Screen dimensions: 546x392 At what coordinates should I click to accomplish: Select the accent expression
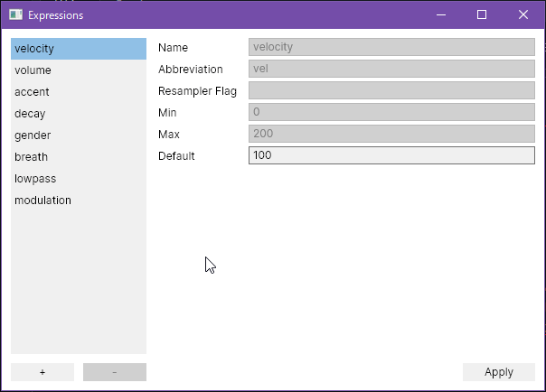[x=79, y=92]
